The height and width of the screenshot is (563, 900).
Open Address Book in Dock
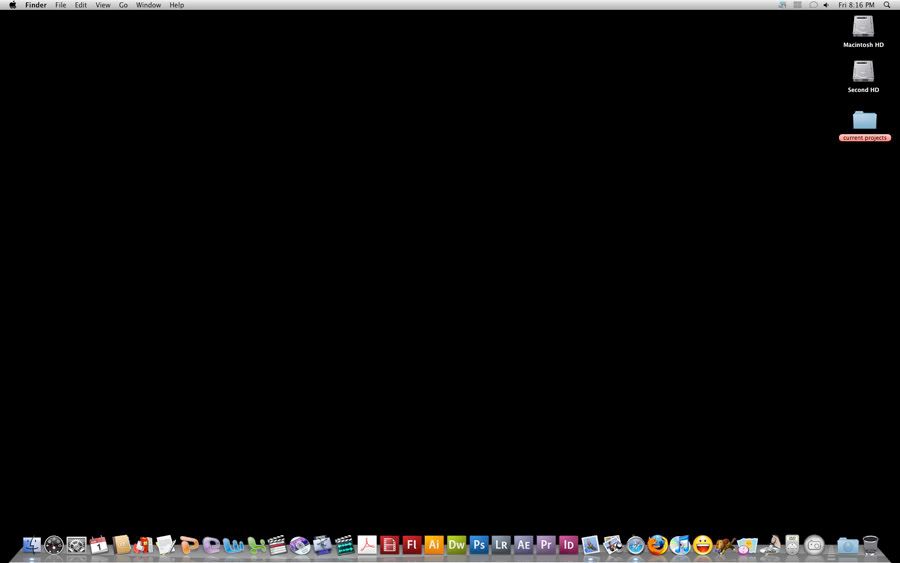click(121, 545)
